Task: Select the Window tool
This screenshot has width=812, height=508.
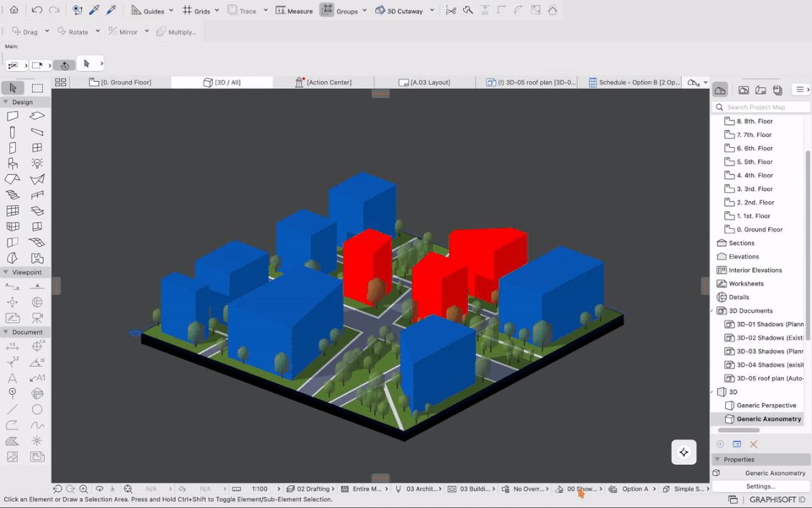Action: click(x=37, y=148)
